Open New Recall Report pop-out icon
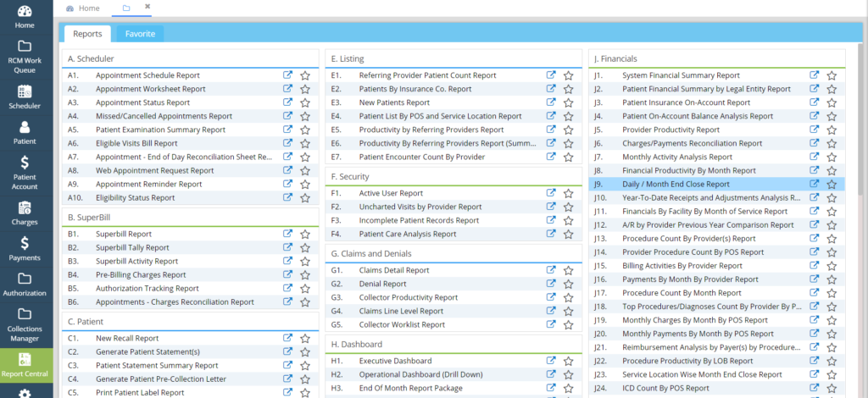Image resolution: width=868 pixels, height=398 pixels. pyautogui.click(x=288, y=339)
